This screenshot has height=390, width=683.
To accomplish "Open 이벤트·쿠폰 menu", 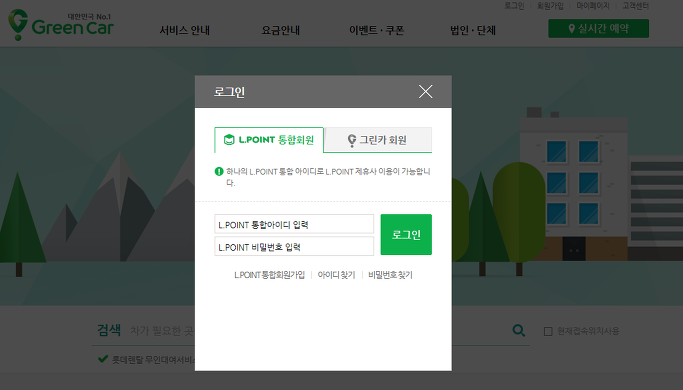I will (376, 30).
